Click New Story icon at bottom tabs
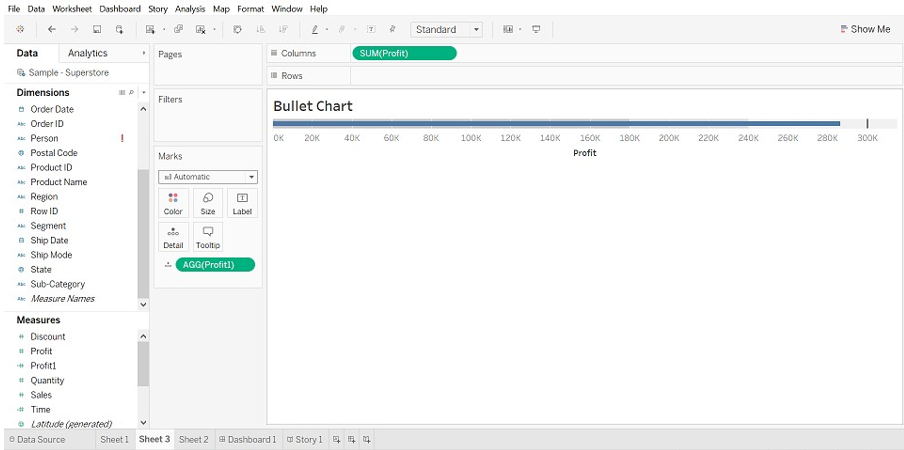This screenshot has width=904, height=450. [367, 440]
